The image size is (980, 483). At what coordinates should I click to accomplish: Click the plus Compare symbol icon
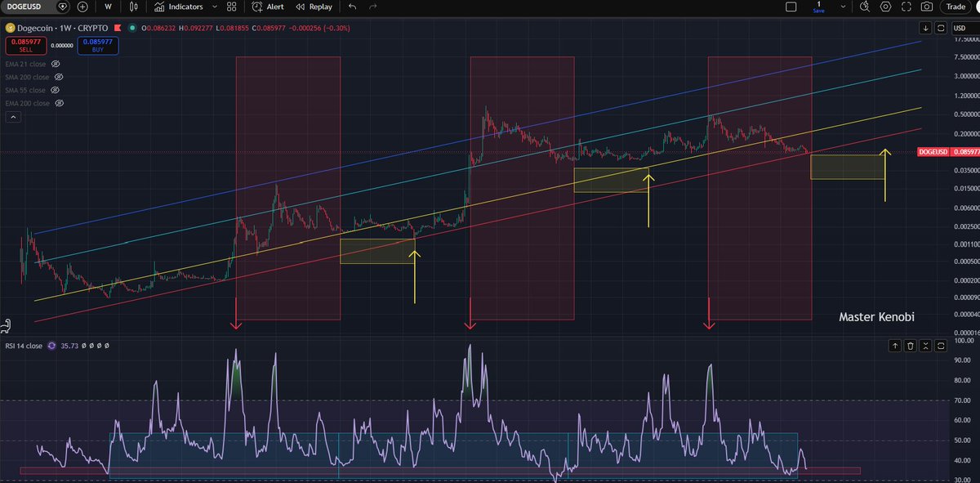pos(83,7)
